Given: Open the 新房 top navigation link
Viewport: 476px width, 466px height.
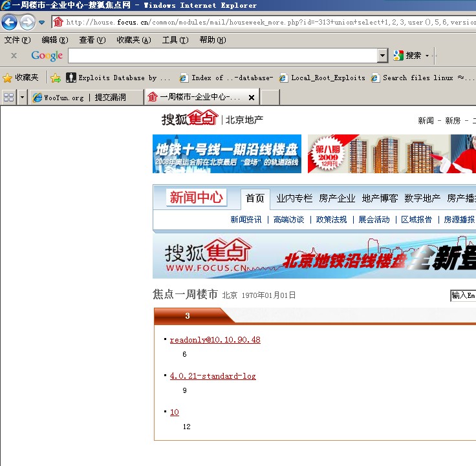Looking at the screenshot, I should tap(453, 121).
